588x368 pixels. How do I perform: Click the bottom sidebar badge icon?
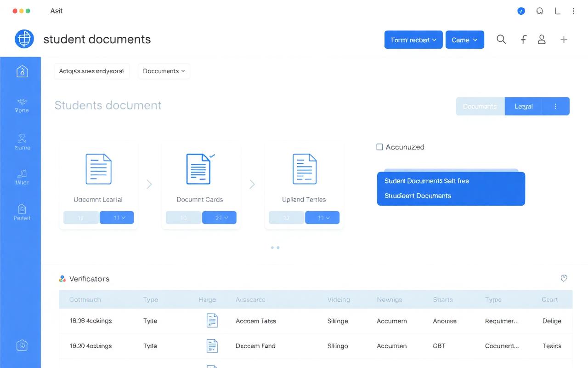pyautogui.click(x=22, y=345)
